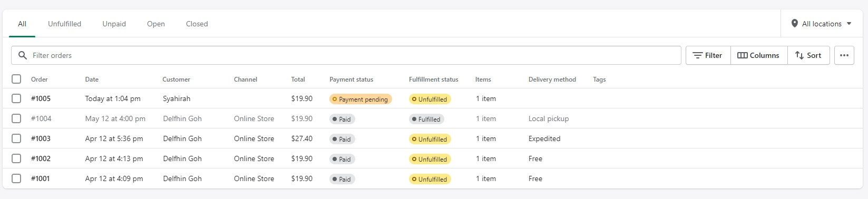Open order #1005
This screenshot has height=199, width=868.
(x=41, y=98)
